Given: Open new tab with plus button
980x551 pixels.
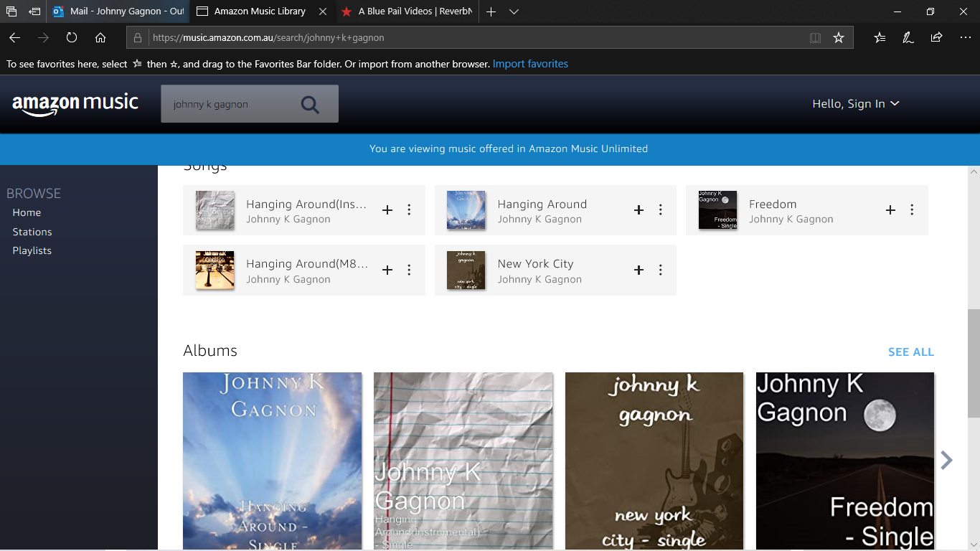Looking at the screenshot, I should pos(491,11).
